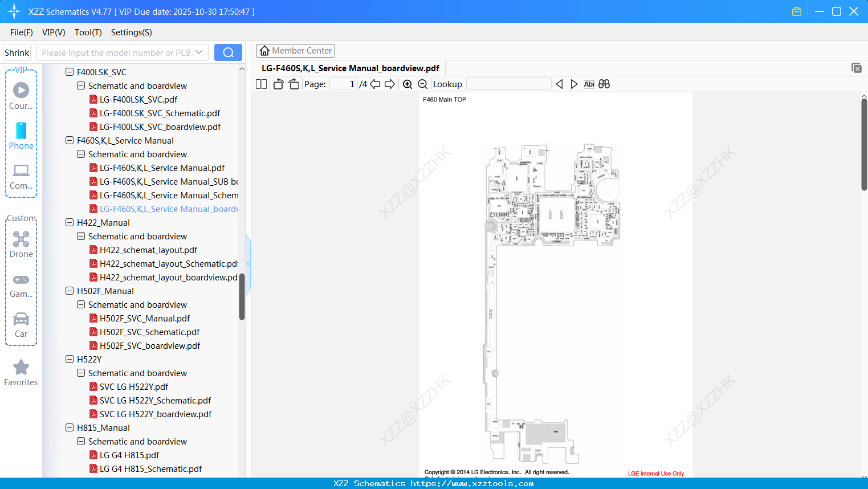
Task: Collapse the H502F_Manual section
Action: coord(68,291)
